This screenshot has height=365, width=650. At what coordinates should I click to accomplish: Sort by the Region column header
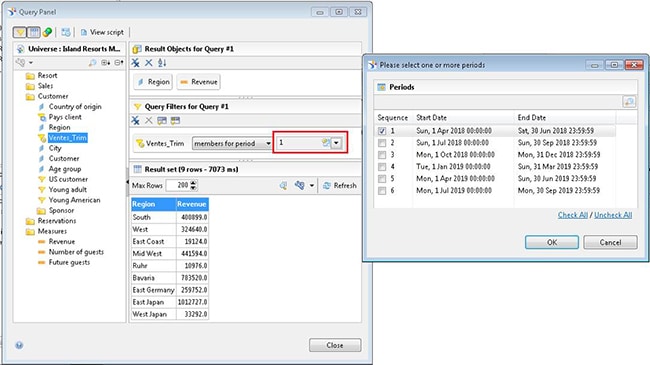tap(153, 204)
